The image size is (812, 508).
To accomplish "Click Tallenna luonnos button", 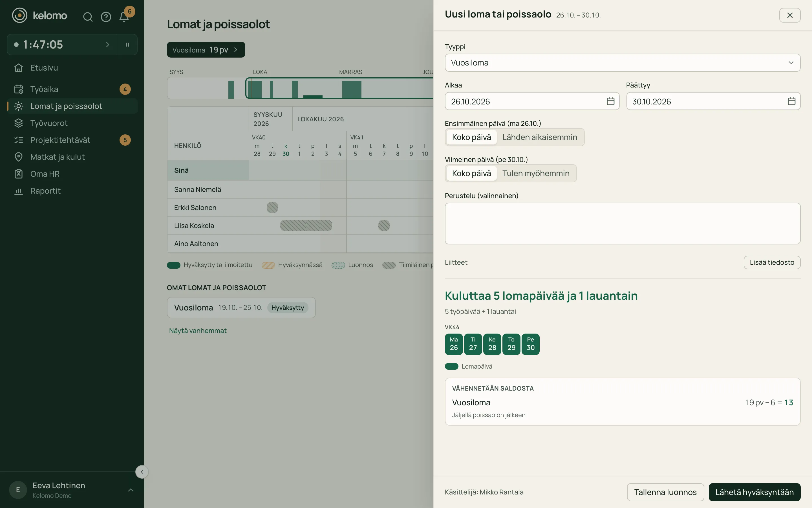I will point(665,492).
